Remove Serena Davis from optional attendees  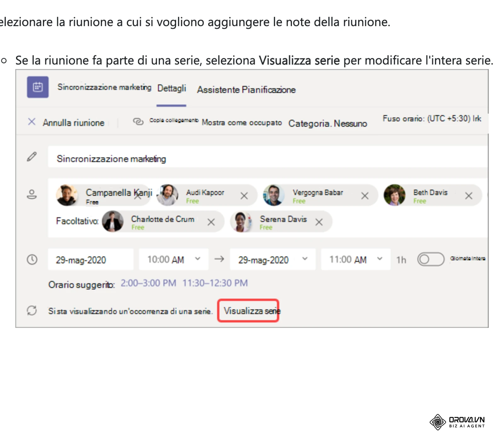coord(319,222)
